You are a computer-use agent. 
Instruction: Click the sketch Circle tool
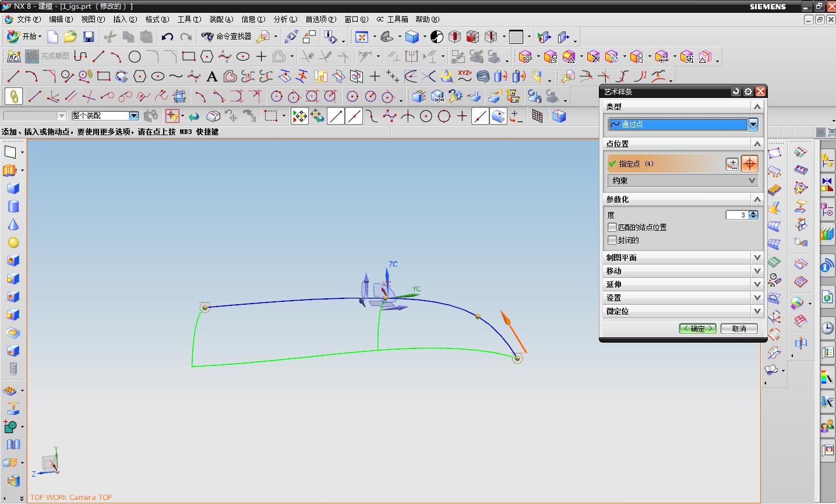coord(135,57)
